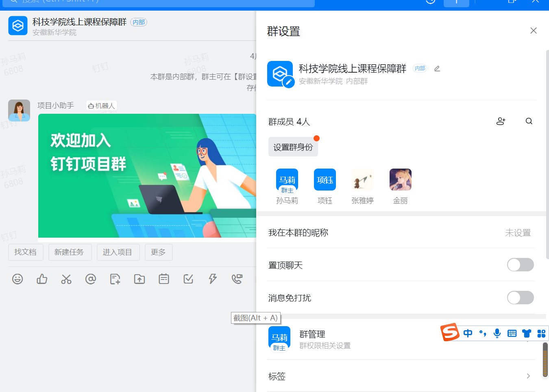Search group members with magnifier icon

click(529, 121)
